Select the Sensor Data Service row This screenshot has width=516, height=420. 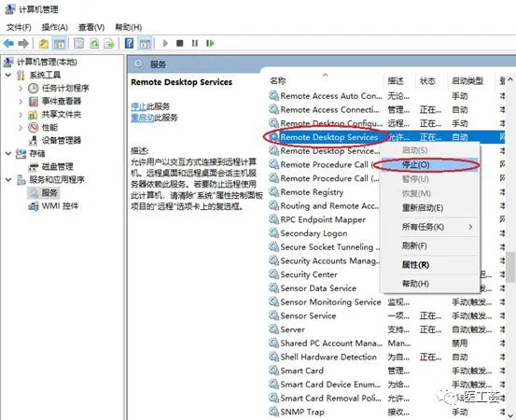pos(318,288)
